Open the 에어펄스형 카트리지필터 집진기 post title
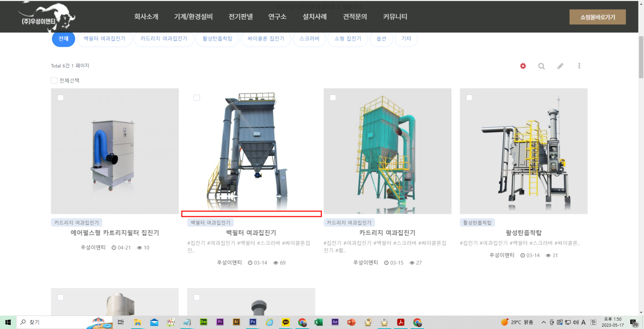The image size is (644, 329). pyautogui.click(x=115, y=233)
